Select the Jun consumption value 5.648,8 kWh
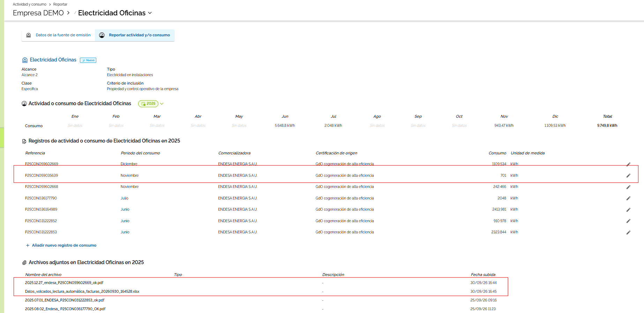The height and width of the screenshot is (313, 644). 285,126
